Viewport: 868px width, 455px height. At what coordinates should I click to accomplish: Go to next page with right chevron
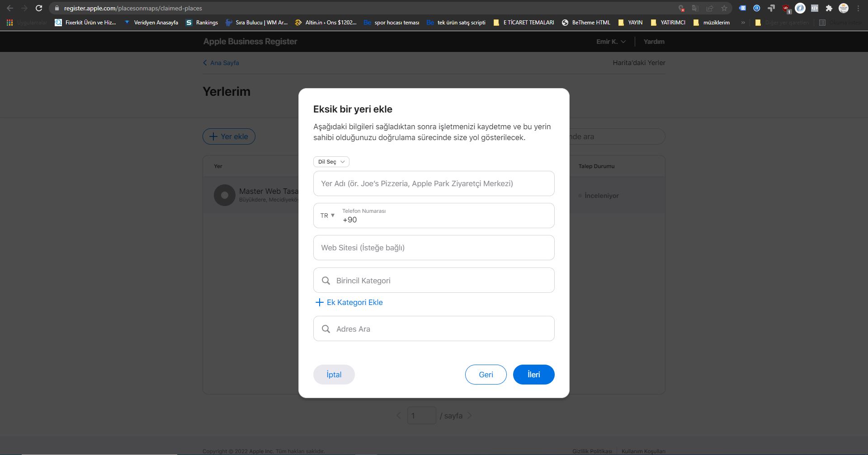pos(469,415)
